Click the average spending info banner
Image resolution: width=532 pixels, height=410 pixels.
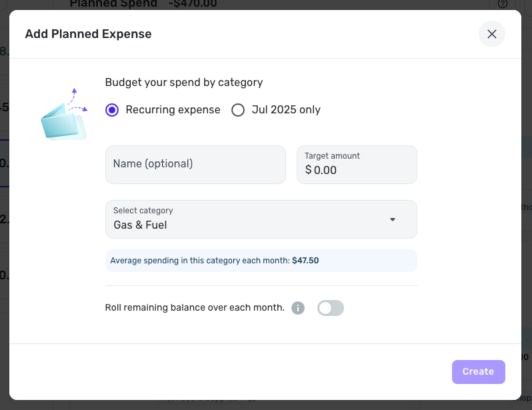click(261, 261)
